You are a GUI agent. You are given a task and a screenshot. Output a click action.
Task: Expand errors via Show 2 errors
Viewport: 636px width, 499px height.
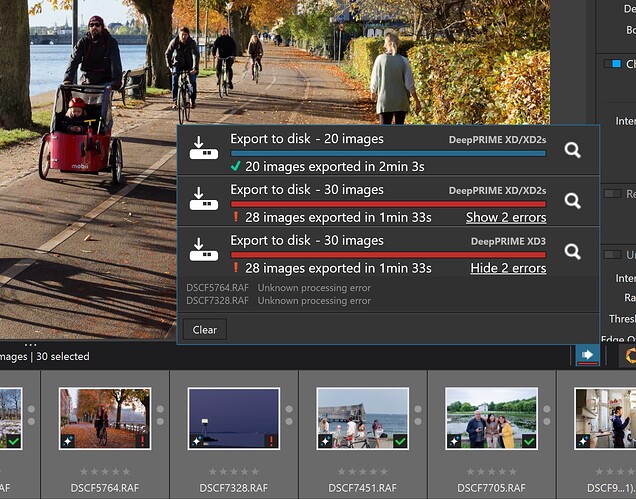coord(506,217)
